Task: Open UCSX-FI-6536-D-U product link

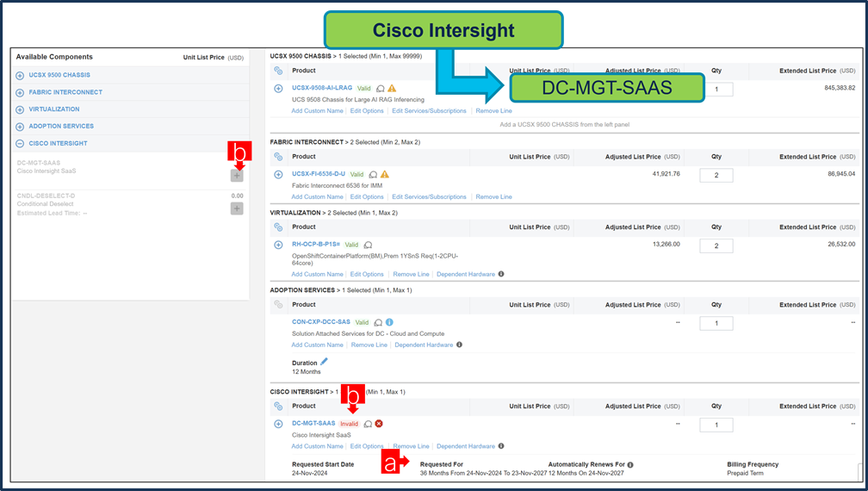Action: click(319, 174)
